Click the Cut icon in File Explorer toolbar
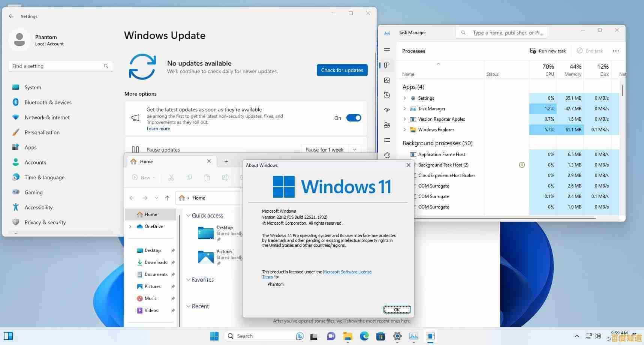 [x=171, y=177]
